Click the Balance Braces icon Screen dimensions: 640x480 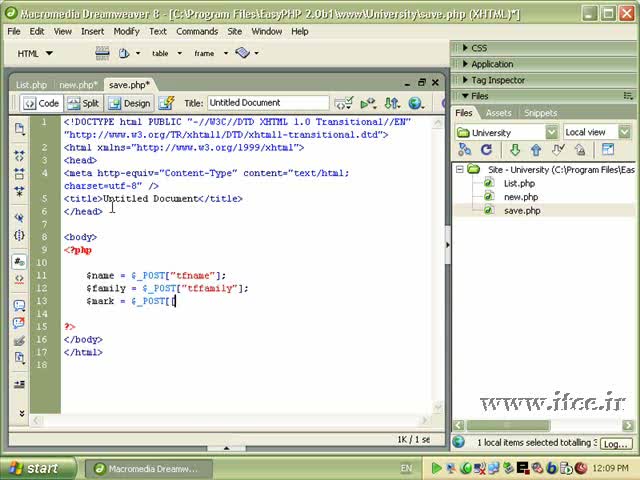[x=19, y=235]
